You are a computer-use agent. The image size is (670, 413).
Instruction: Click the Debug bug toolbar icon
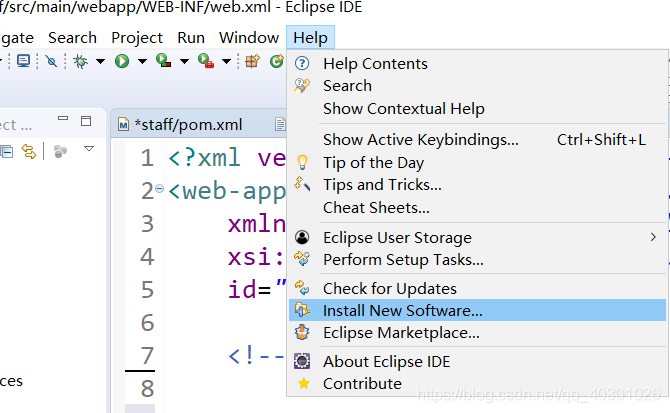80,62
